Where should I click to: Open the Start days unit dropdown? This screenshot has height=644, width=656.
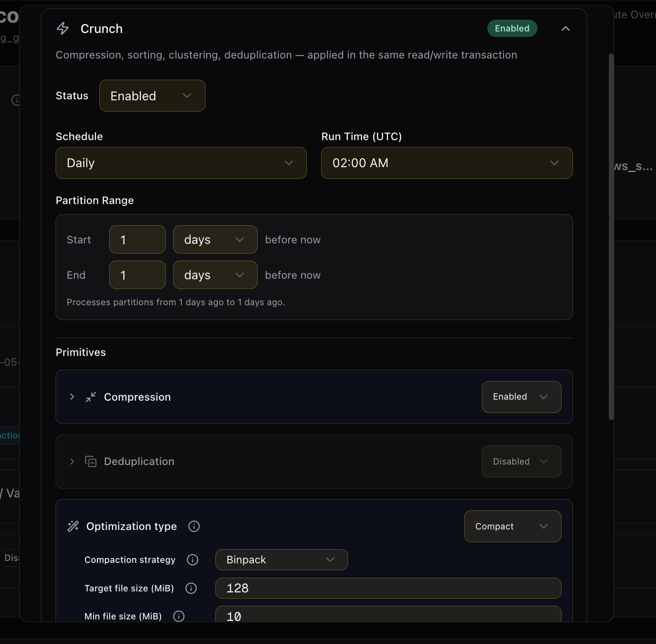pos(215,240)
